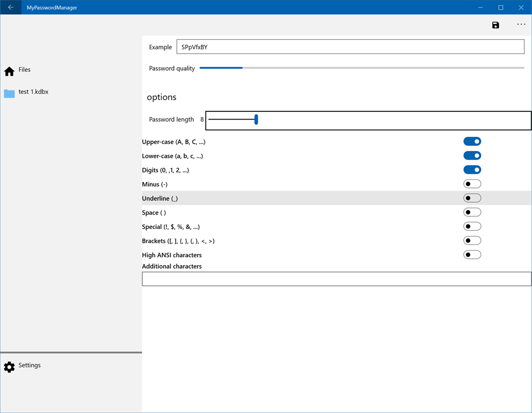The image size is (532, 413).
Task: Open the more options ellipsis menu
Action: tap(521, 24)
